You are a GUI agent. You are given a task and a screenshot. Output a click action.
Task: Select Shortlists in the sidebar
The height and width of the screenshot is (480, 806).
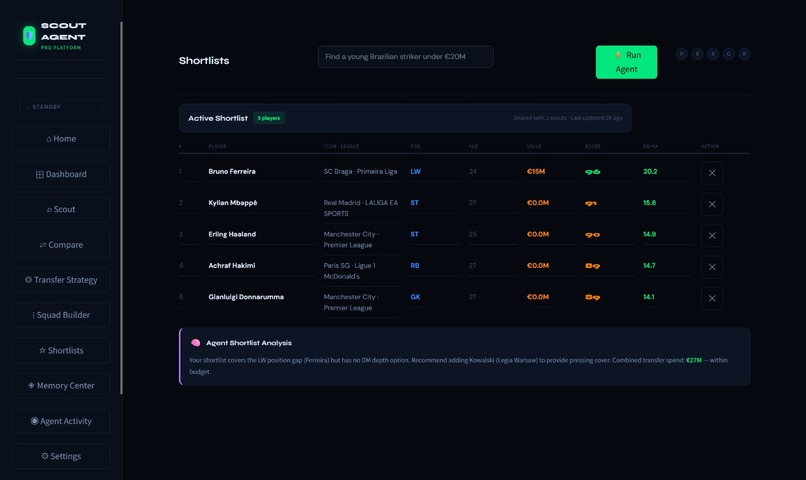[61, 350]
